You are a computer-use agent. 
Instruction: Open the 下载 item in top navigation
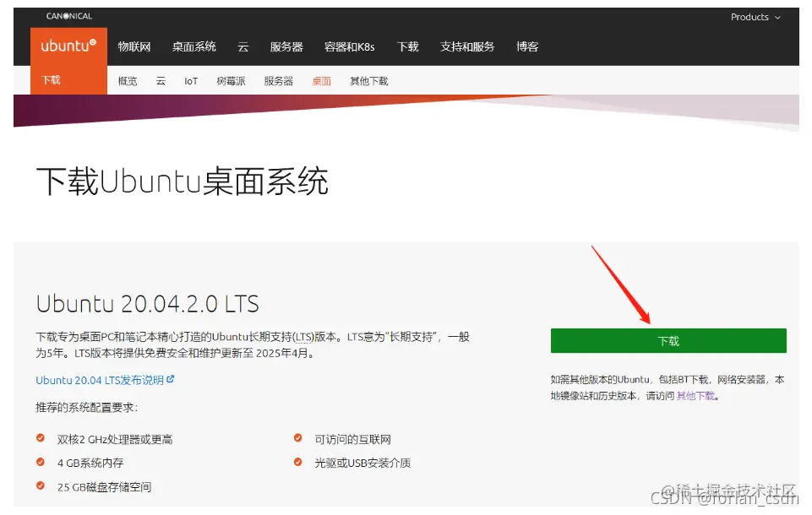click(x=407, y=46)
